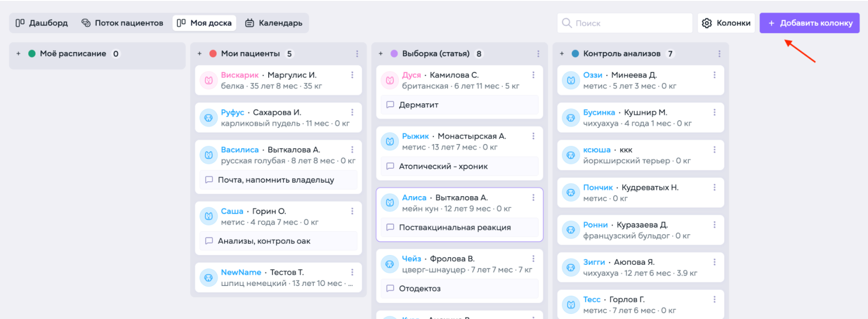This screenshot has width=868, height=319.
Task: Select the Моя доска tab
Action: click(x=204, y=23)
